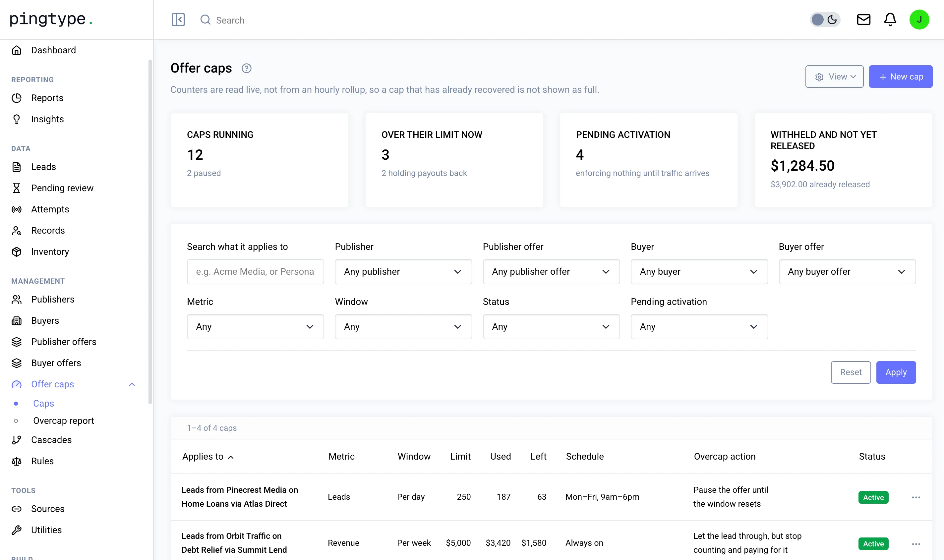Collapse the sidebar panel icon
Viewport: 944px width, 560px height.
coord(178,20)
